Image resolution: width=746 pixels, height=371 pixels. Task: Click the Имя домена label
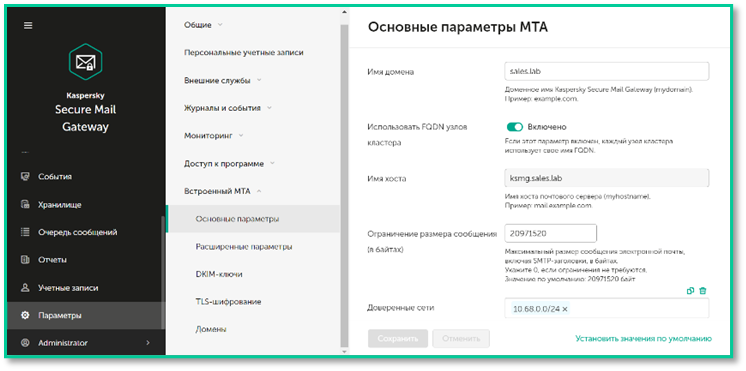click(x=391, y=72)
